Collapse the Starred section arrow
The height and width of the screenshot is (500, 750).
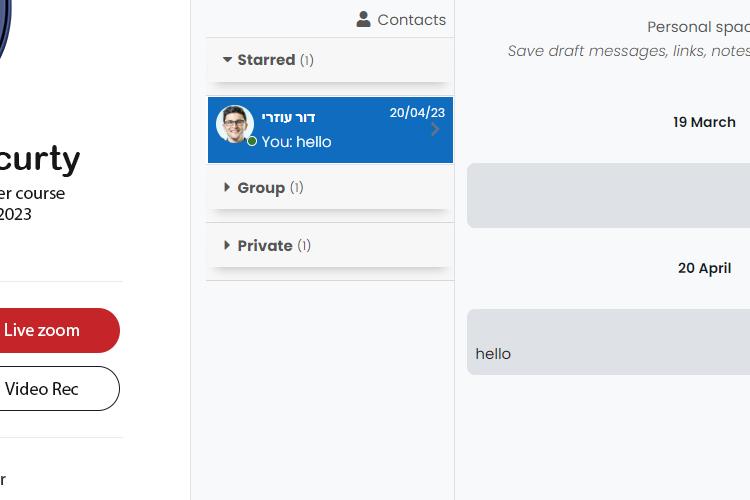coord(227,60)
